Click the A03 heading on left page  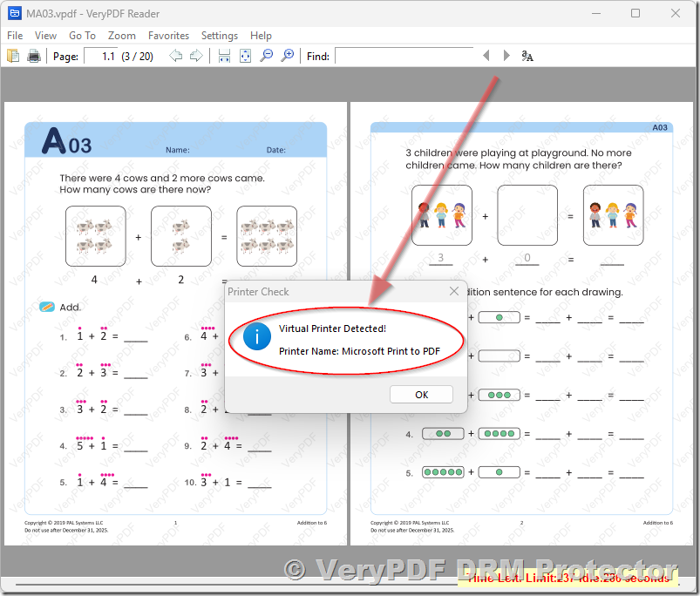67,141
